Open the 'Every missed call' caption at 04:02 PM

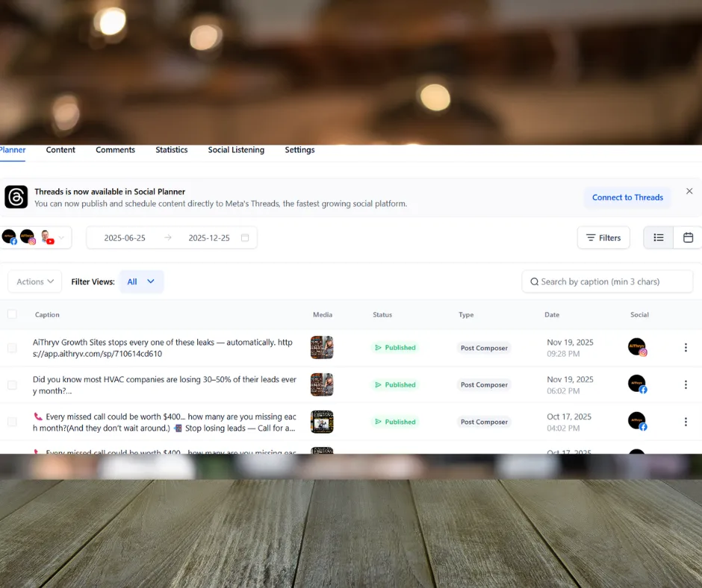[164, 422]
